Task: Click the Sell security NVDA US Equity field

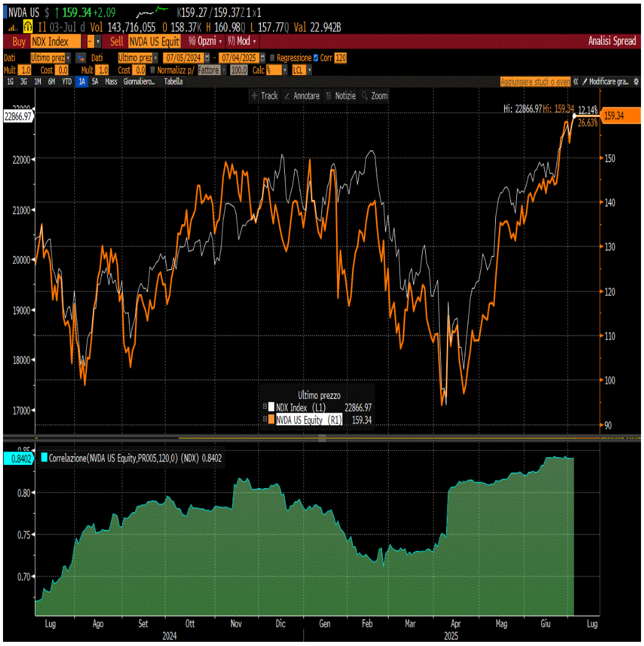Action: click(x=154, y=41)
